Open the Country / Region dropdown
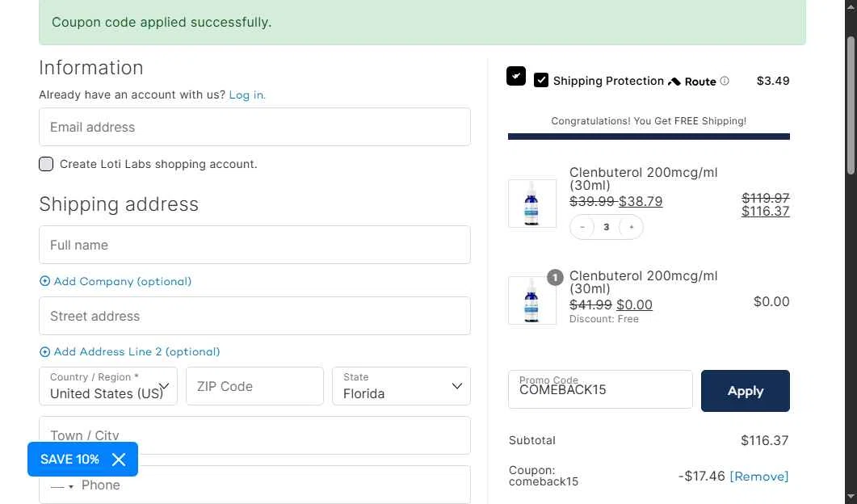This screenshot has height=504, width=857. click(108, 386)
